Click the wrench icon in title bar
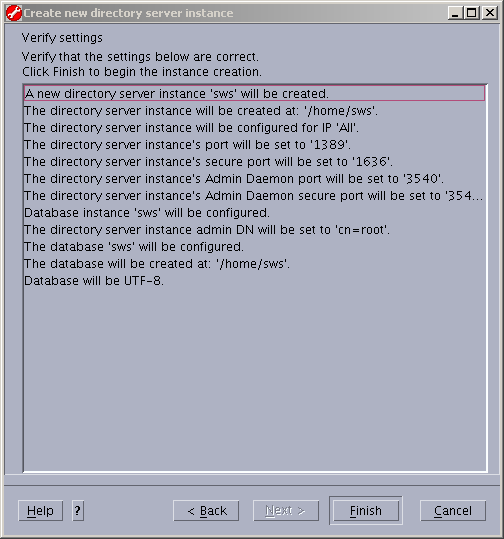 [x=14, y=13]
